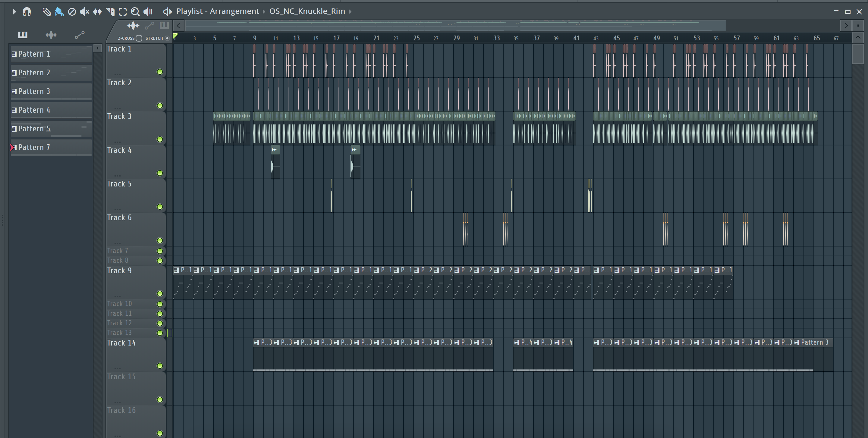Select the Draw pencil tool
The width and height of the screenshot is (868, 438).
(x=46, y=12)
